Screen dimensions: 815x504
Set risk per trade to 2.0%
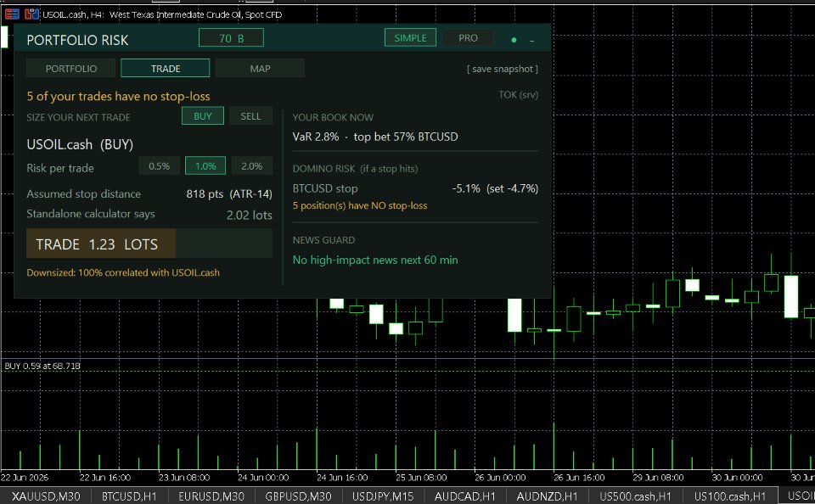pos(251,165)
